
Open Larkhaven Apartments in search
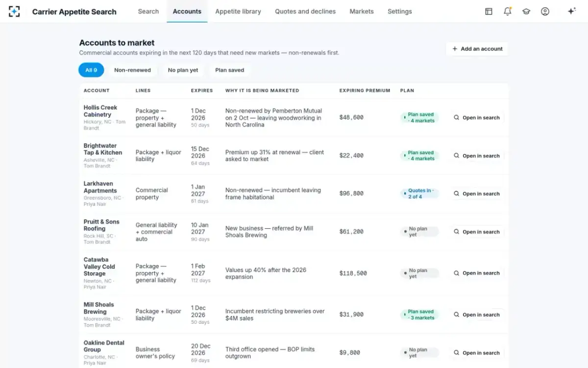click(477, 194)
